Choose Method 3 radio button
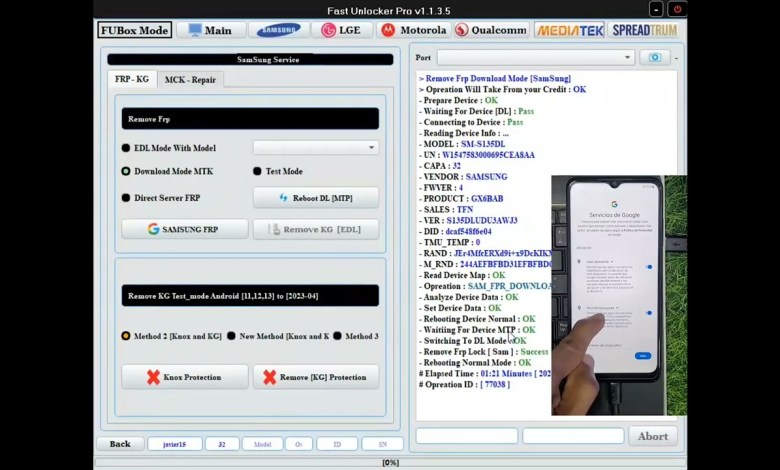Image resolution: width=780 pixels, height=470 pixels. [x=356, y=336]
